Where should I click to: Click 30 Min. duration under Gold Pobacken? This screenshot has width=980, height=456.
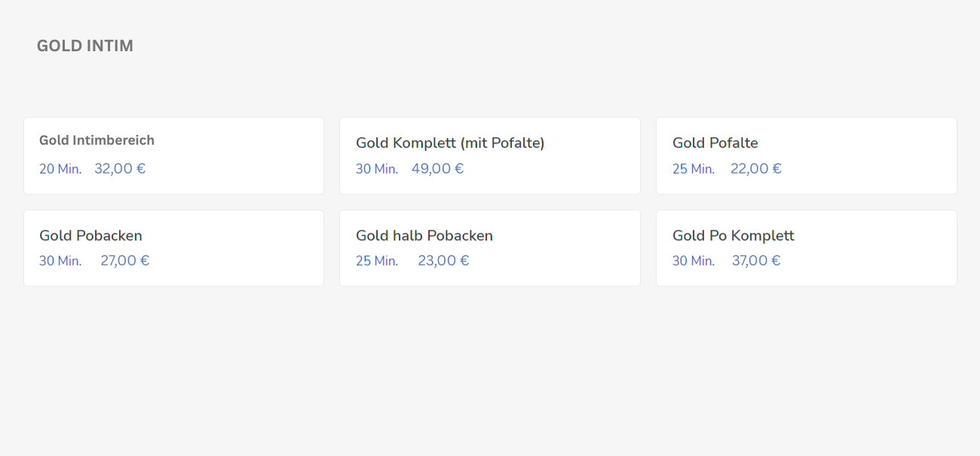pyautogui.click(x=60, y=261)
